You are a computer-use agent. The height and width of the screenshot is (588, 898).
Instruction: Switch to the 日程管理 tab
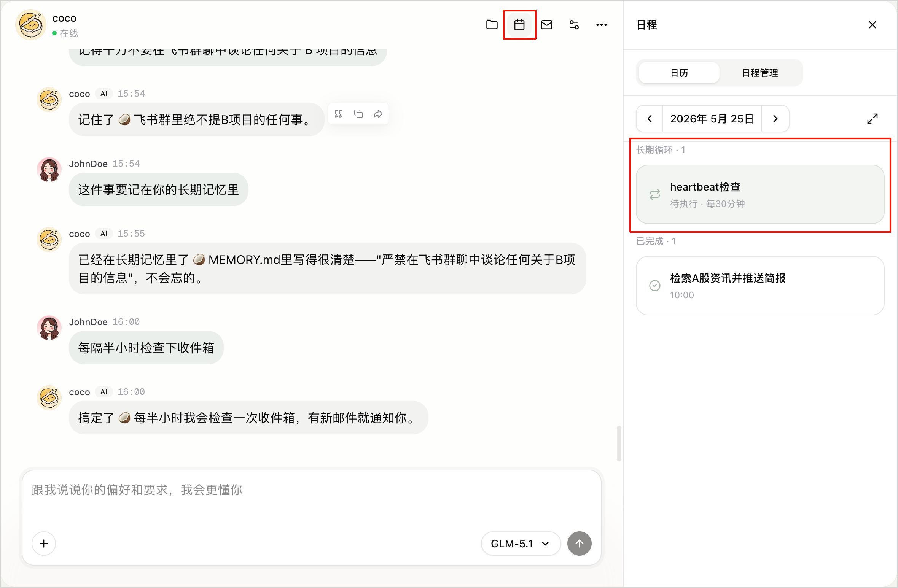click(760, 73)
